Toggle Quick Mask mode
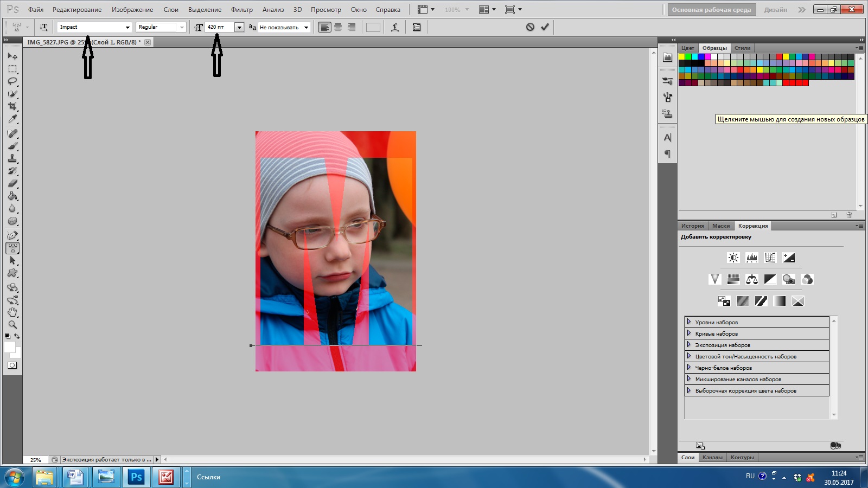This screenshot has width=868, height=488. 12,365
